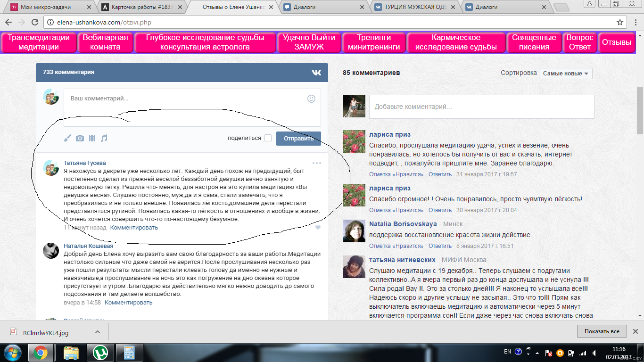Open Наталья Кошевая profile link
The height and width of the screenshot is (362, 644).
[x=88, y=246]
